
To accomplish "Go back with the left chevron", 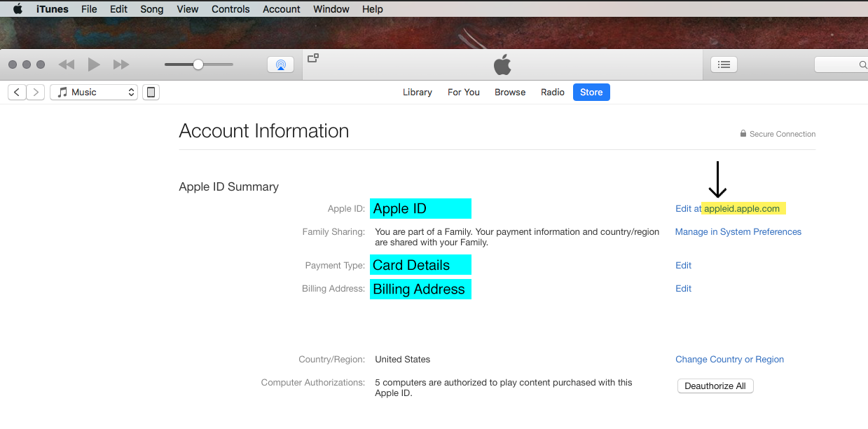I will (x=17, y=92).
